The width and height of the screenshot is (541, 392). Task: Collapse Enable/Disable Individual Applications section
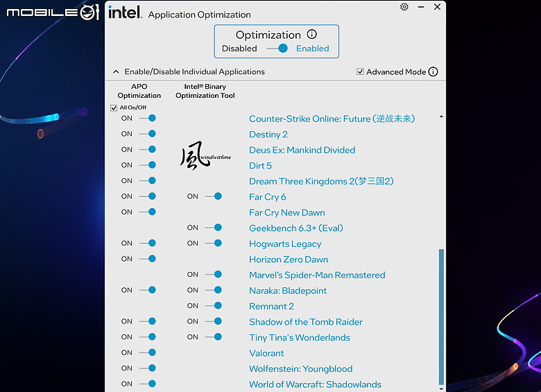click(x=116, y=71)
